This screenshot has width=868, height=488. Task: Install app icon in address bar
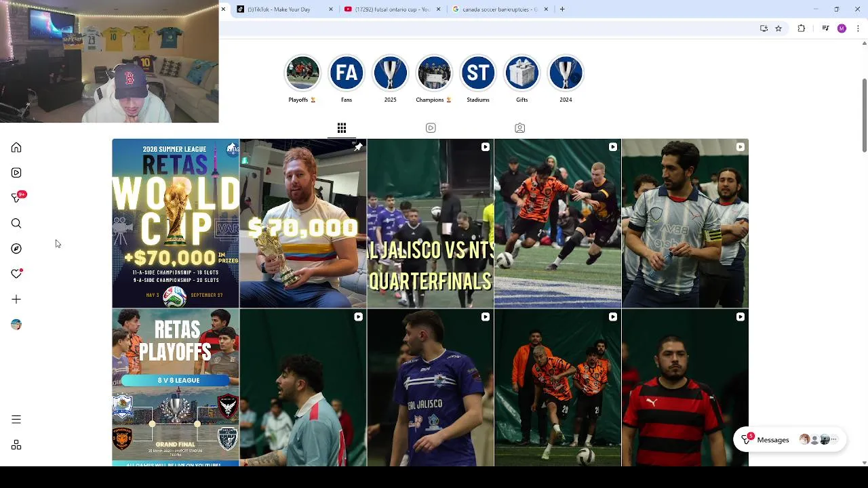coord(764,28)
